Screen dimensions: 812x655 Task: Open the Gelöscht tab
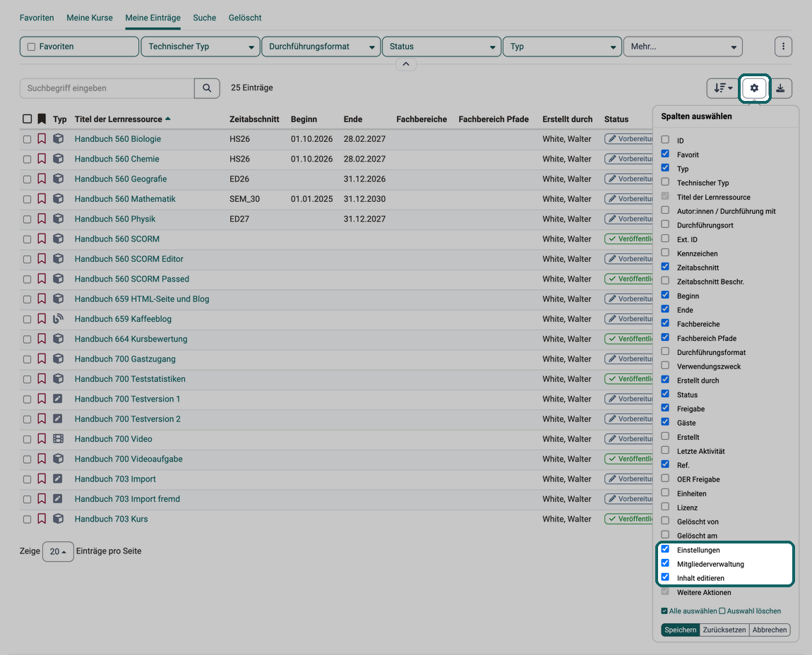click(x=245, y=18)
